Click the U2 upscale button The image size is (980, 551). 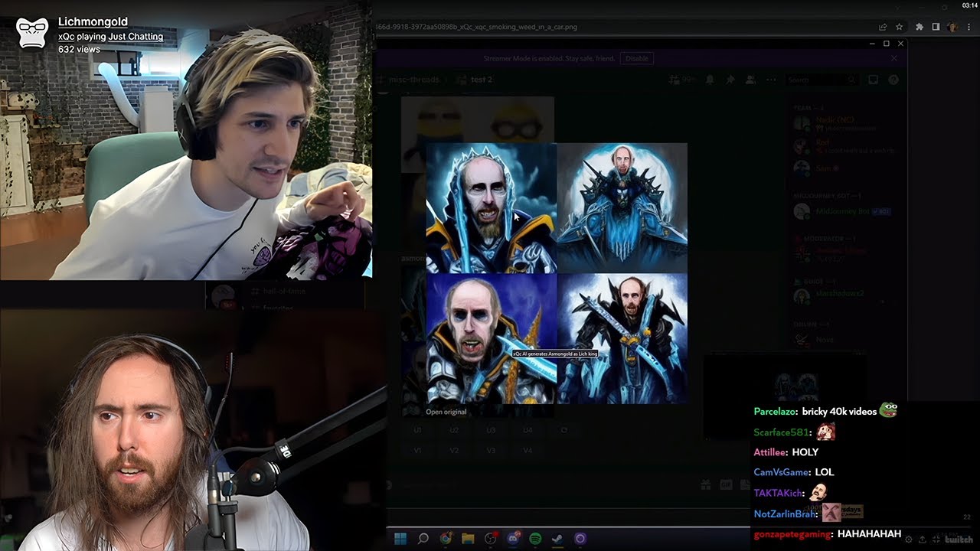click(x=454, y=430)
